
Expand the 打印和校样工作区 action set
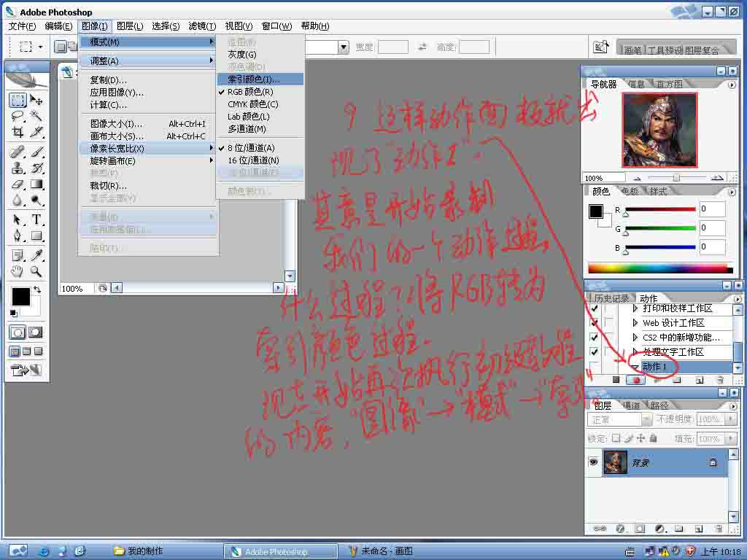[635, 308]
